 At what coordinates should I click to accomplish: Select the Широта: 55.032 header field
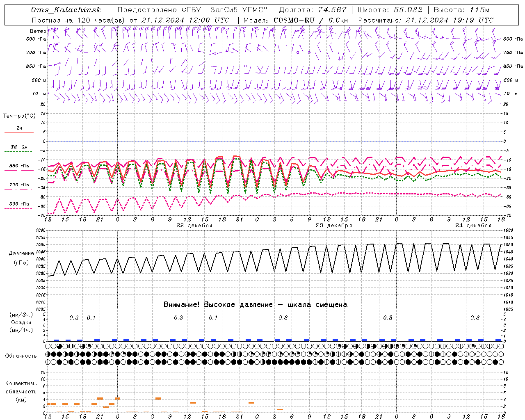click(x=391, y=10)
